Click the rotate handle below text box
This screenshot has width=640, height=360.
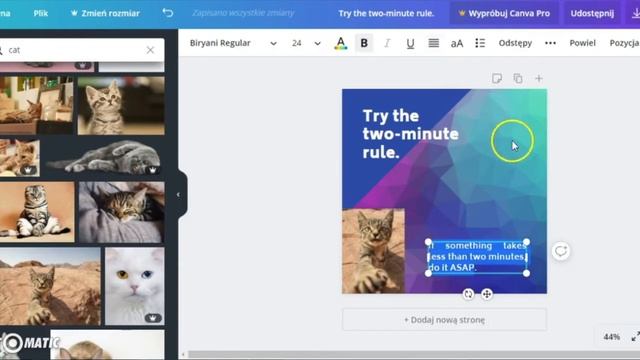click(468, 294)
